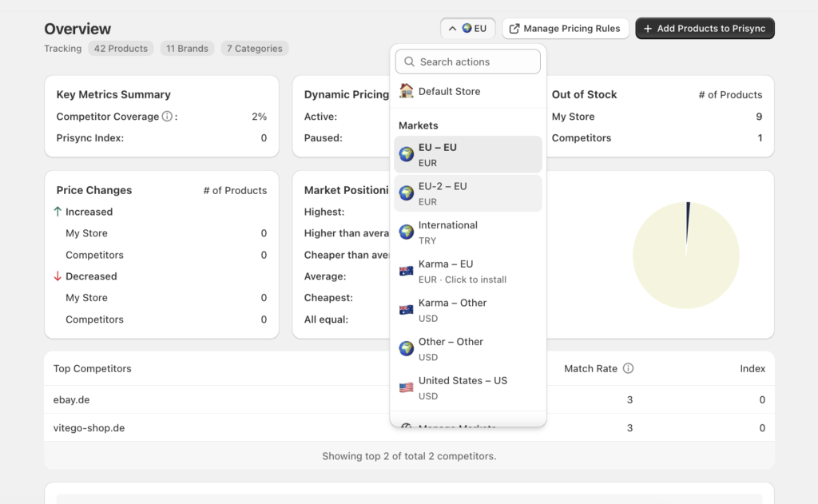Click the house icon beside Default Store
Image resolution: width=818 pixels, height=504 pixels.
[x=406, y=91]
